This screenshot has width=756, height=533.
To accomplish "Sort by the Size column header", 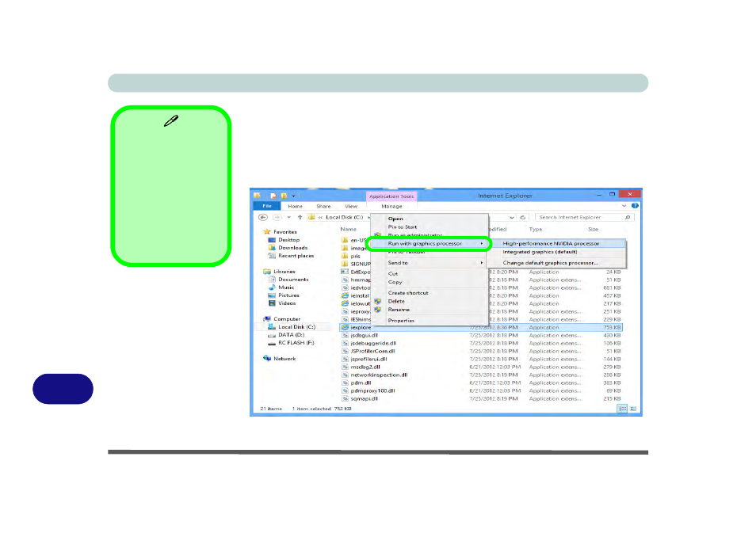I will pyautogui.click(x=593, y=230).
